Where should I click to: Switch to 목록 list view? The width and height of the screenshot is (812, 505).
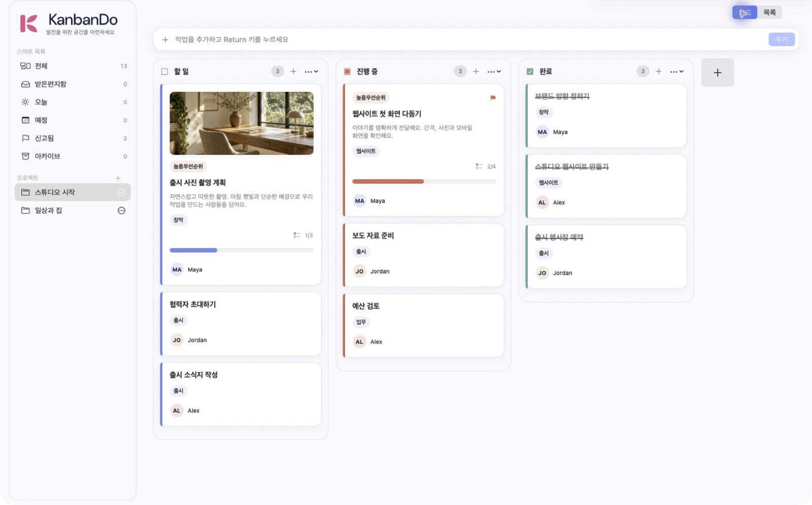tap(769, 13)
